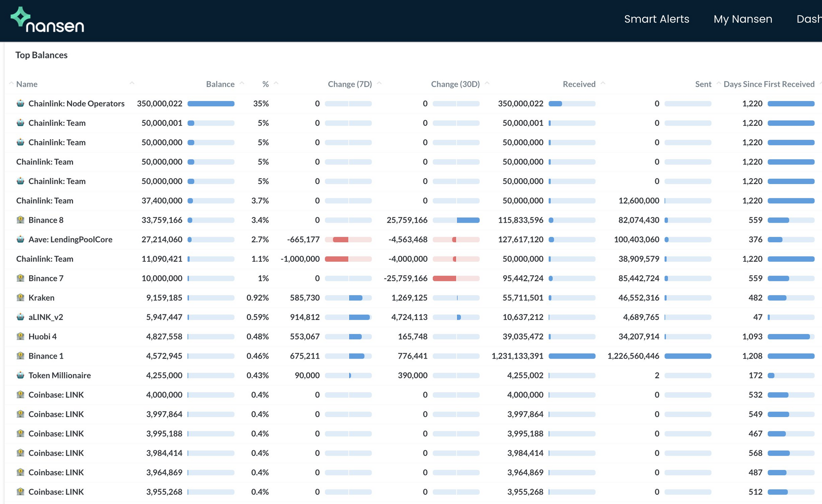
Task: Open the Huobi 4 entry
Action: point(43,336)
